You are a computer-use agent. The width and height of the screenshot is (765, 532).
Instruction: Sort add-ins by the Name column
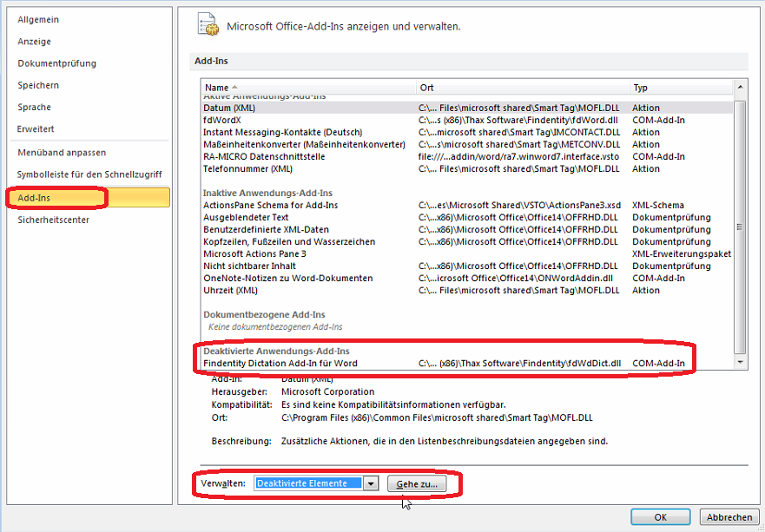[308, 88]
